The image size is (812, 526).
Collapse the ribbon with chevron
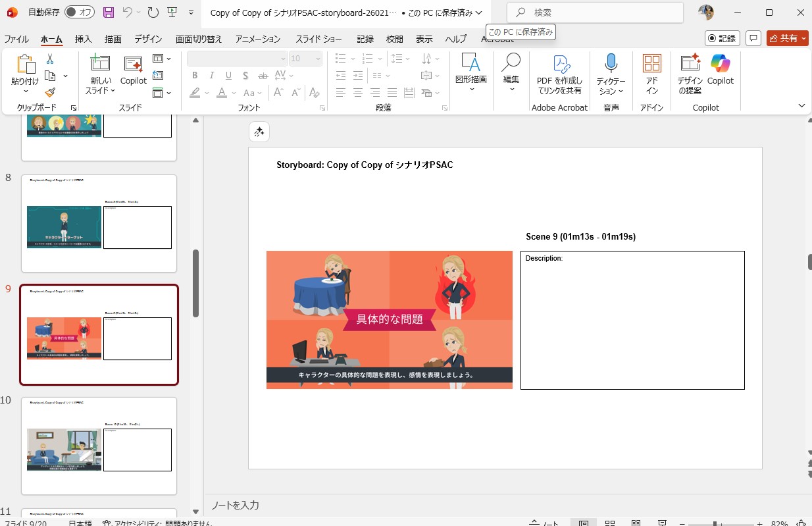tap(801, 106)
